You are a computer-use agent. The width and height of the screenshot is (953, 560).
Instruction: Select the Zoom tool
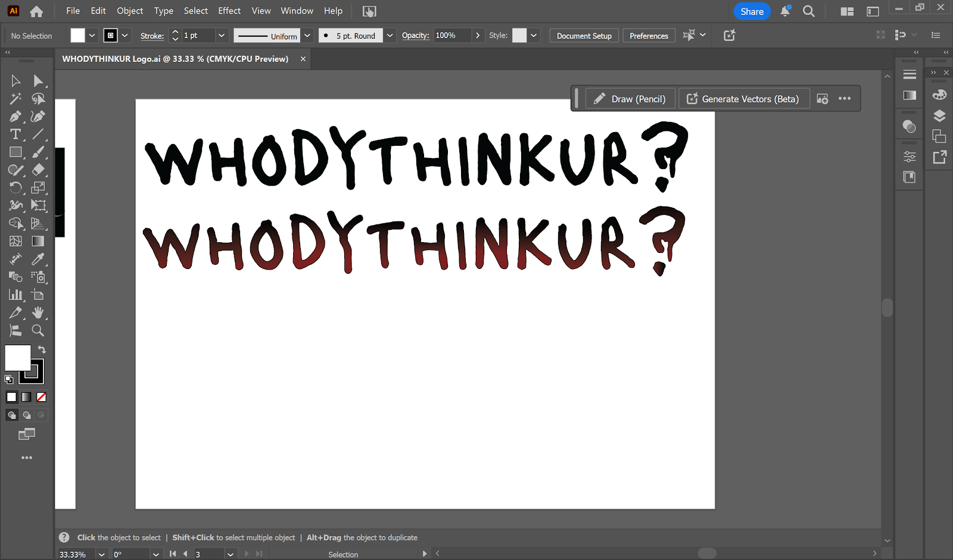[38, 330]
